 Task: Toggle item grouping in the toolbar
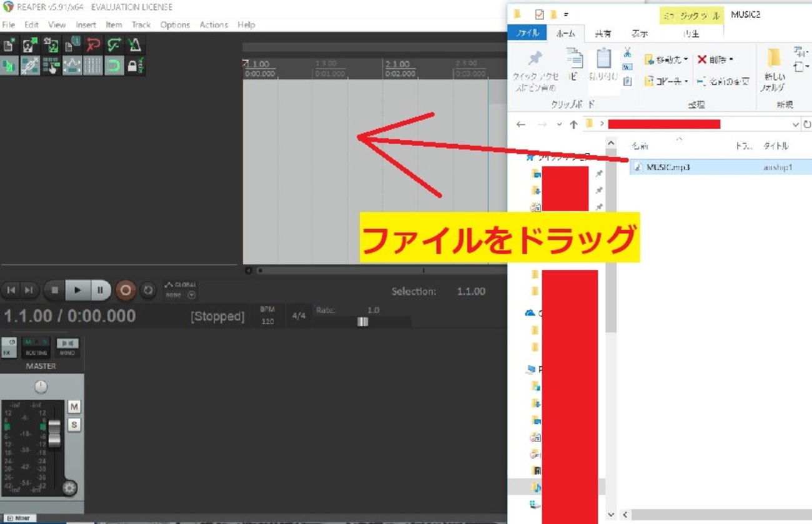(30, 64)
